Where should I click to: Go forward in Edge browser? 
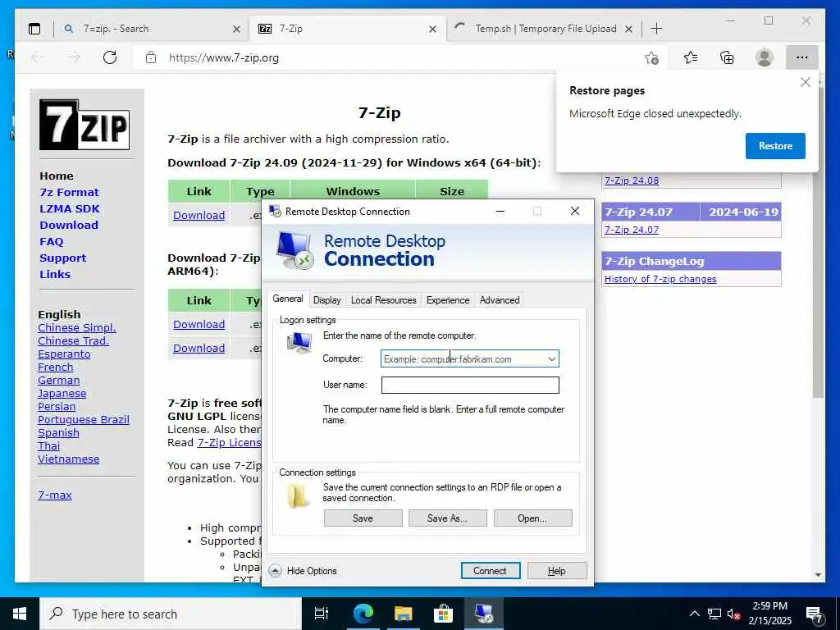tap(73, 57)
